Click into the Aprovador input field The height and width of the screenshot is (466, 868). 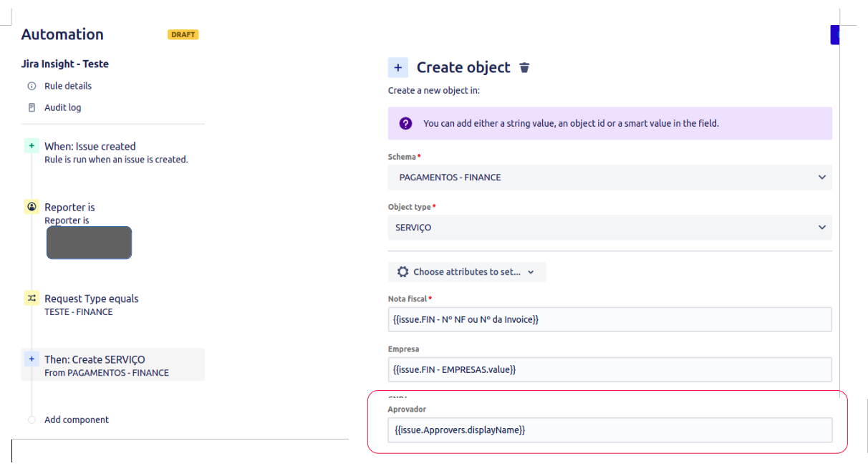pyautogui.click(x=610, y=430)
